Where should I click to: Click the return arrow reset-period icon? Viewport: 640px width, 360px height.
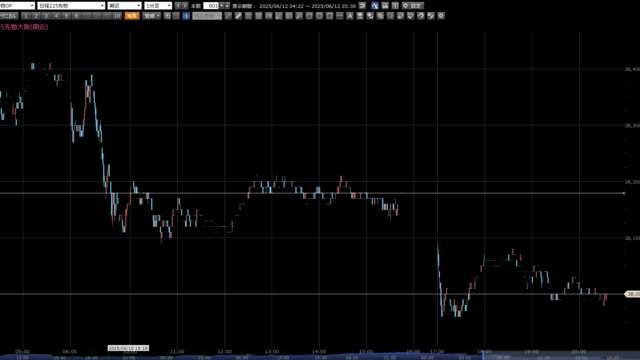point(362,6)
